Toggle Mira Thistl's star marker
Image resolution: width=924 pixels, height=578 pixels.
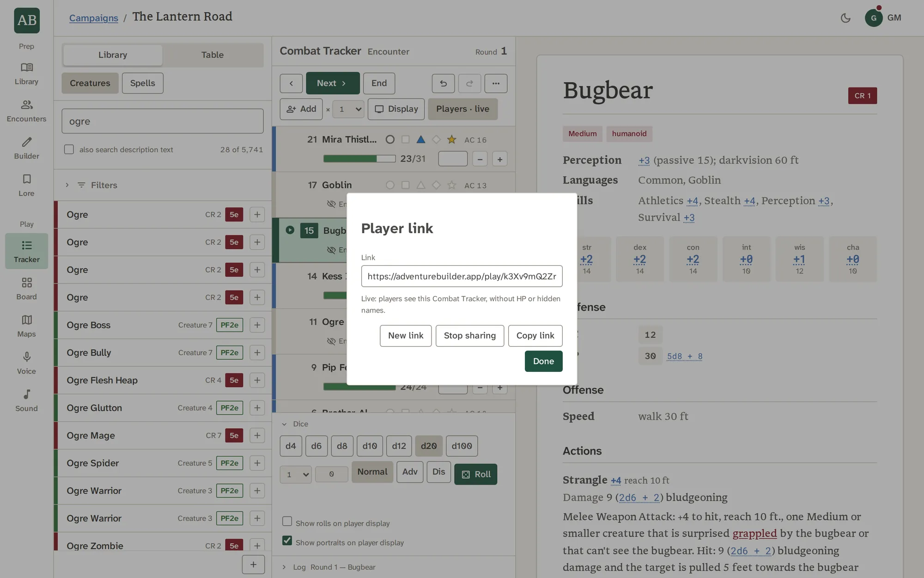click(x=452, y=140)
